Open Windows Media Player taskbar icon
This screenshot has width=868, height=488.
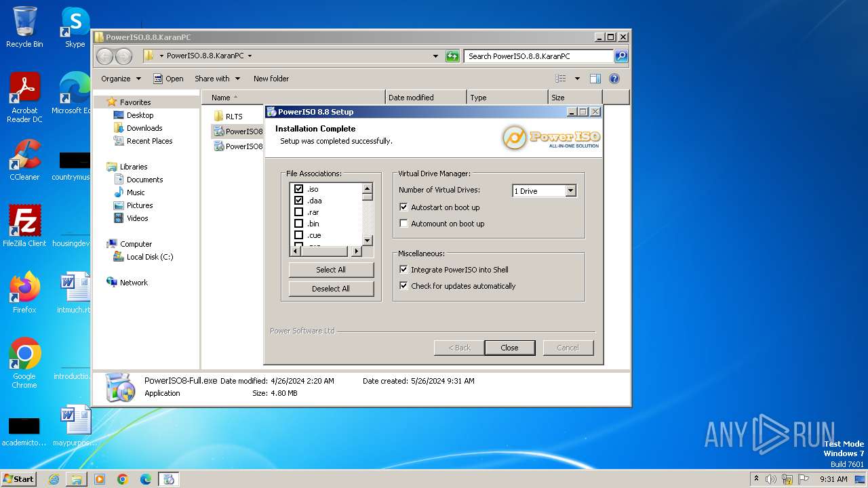[x=100, y=479]
